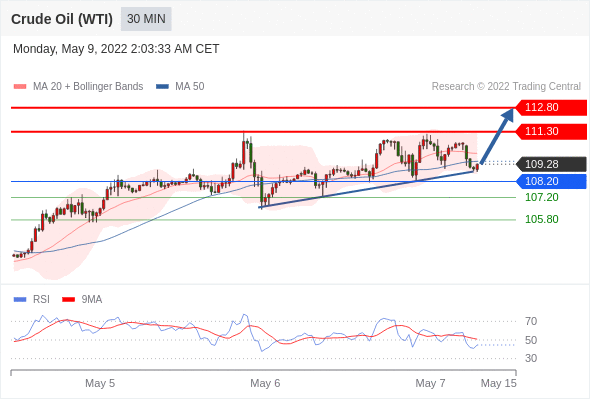The image size is (590, 400).
Task: Toggle the MA 20 + Bollinger Bands legend
Action: point(78,87)
